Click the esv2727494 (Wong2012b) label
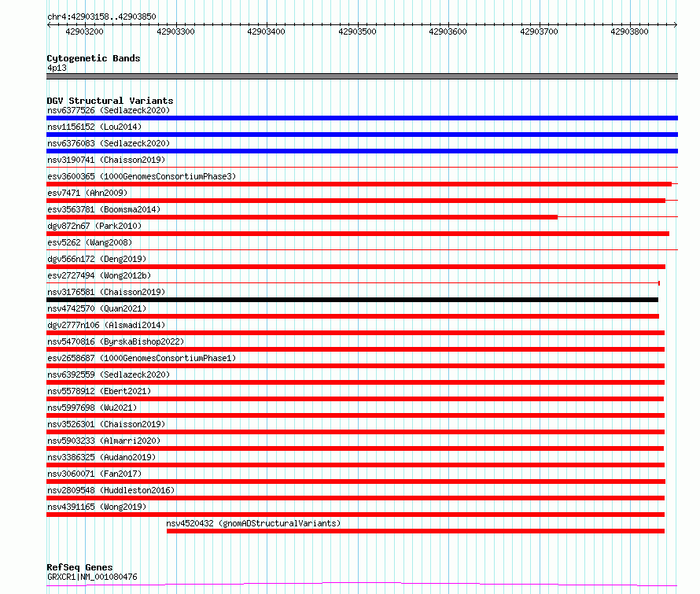The width and height of the screenshot is (700, 594). 99,275
